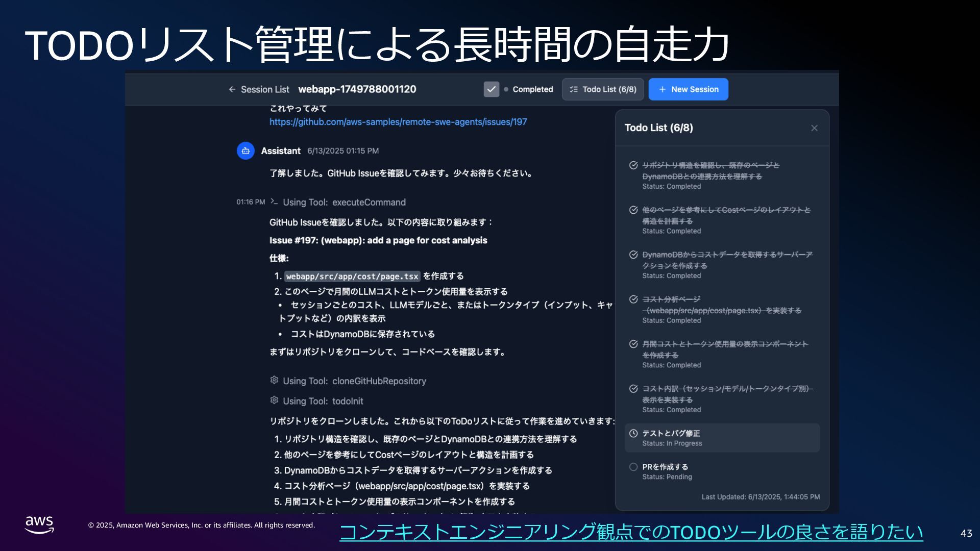Image resolution: width=980 pixels, height=551 pixels.
Task: Click the terminal icon beside executeCommand
Action: [x=274, y=202]
